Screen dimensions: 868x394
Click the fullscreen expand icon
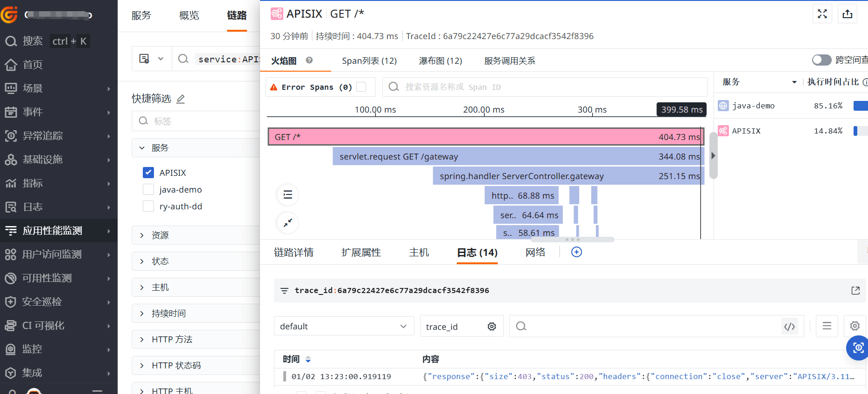(822, 14)
